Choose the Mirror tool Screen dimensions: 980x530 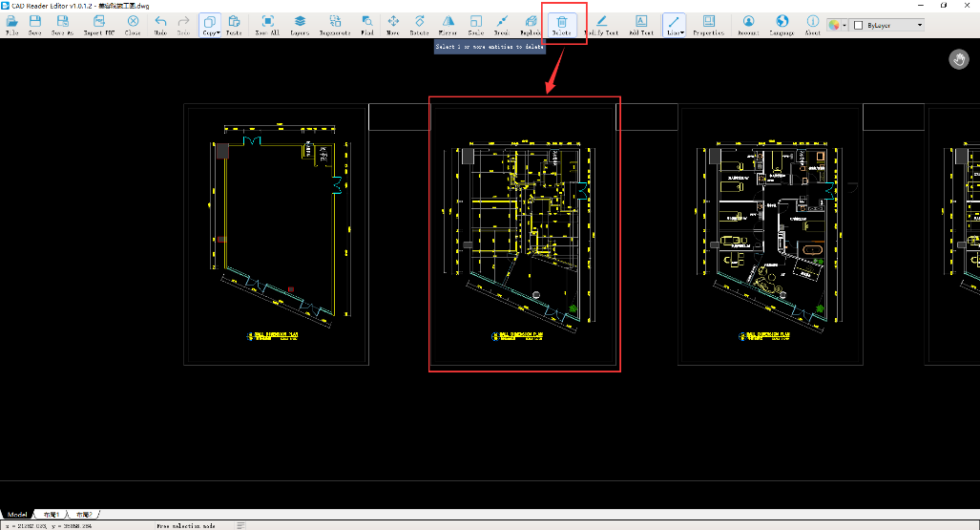pos(447,23)
